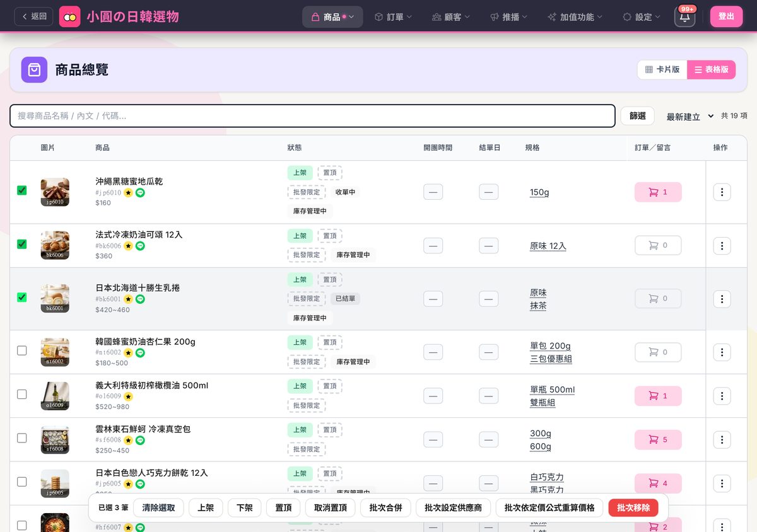Image resolution: width=757 pixels, height=532 pixels.
Task: Click the LINE icon under 雲林東石鮮蚵
Action: [x=140, y=440]
